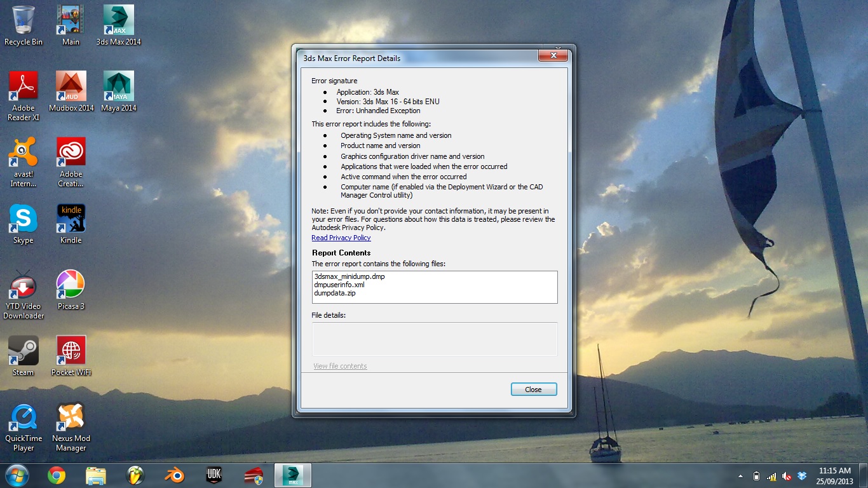Viewport: 868px width, 488px height.
Task: Select dmpuserinfo.xml in the file list
Action: [x=339, y=285]
